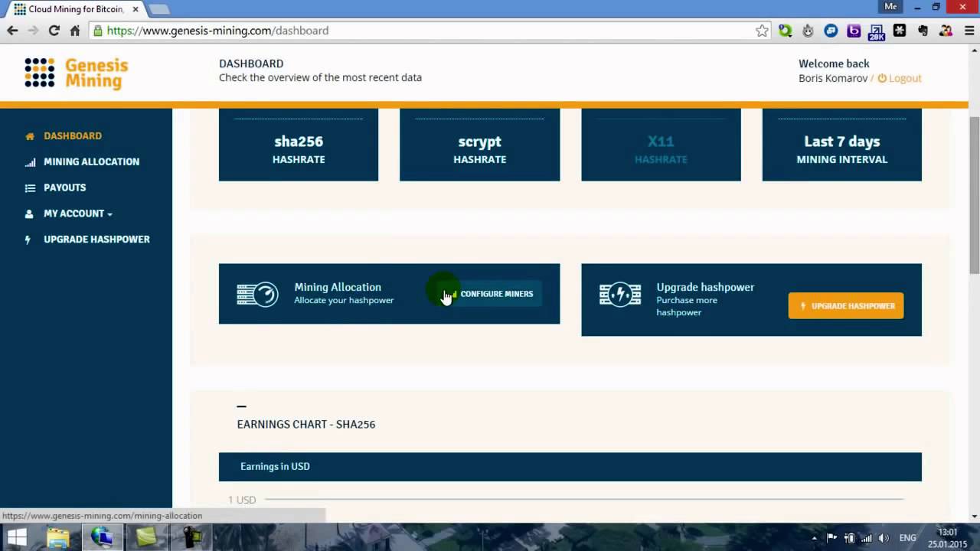
Task: Click the grey flame-face extension icon
Action: pos(808,31)
